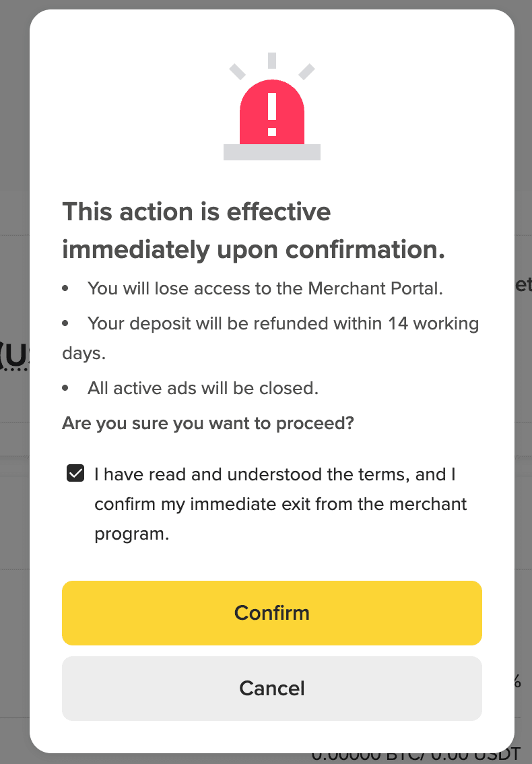Click the 'lose access to Merchant Portal' line
This screenshot has height=764, width=532.
pos(265,288)
